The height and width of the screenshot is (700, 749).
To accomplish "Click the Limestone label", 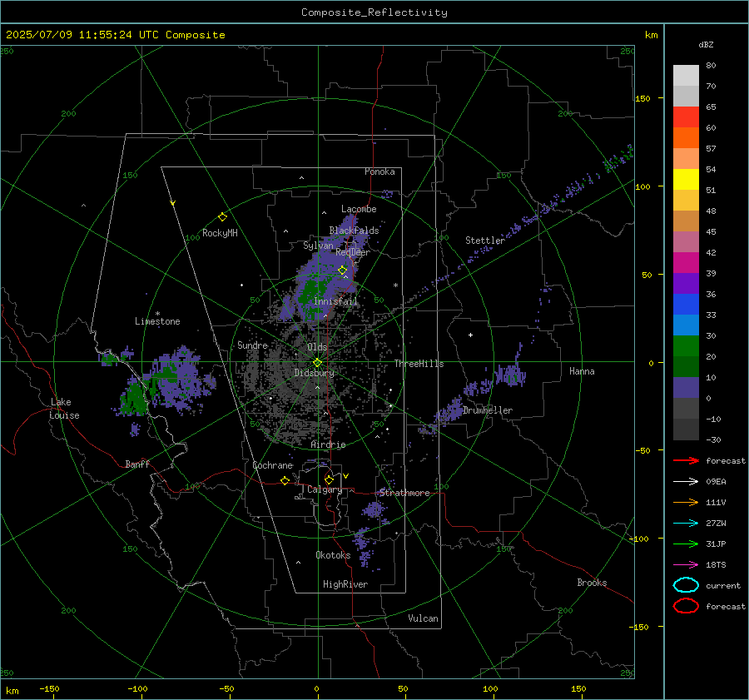I will pos(157,321).
